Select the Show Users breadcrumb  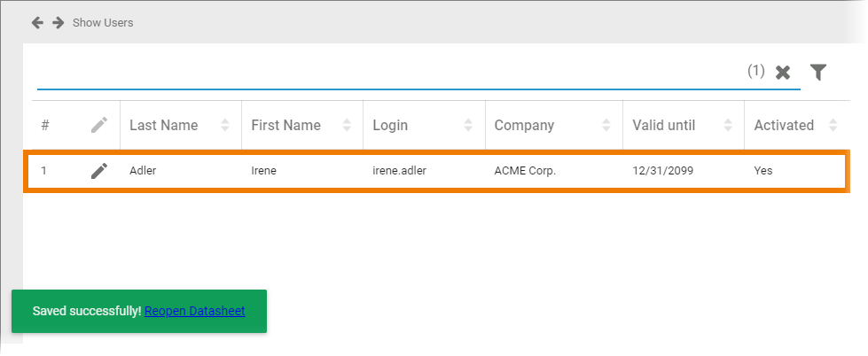[x=103, y=22]
